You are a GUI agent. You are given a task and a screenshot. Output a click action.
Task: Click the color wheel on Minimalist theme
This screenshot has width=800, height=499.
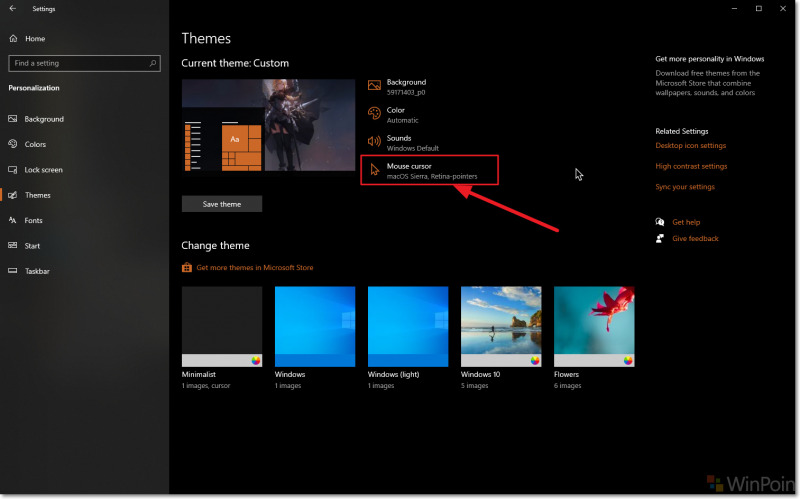[256, 361]
